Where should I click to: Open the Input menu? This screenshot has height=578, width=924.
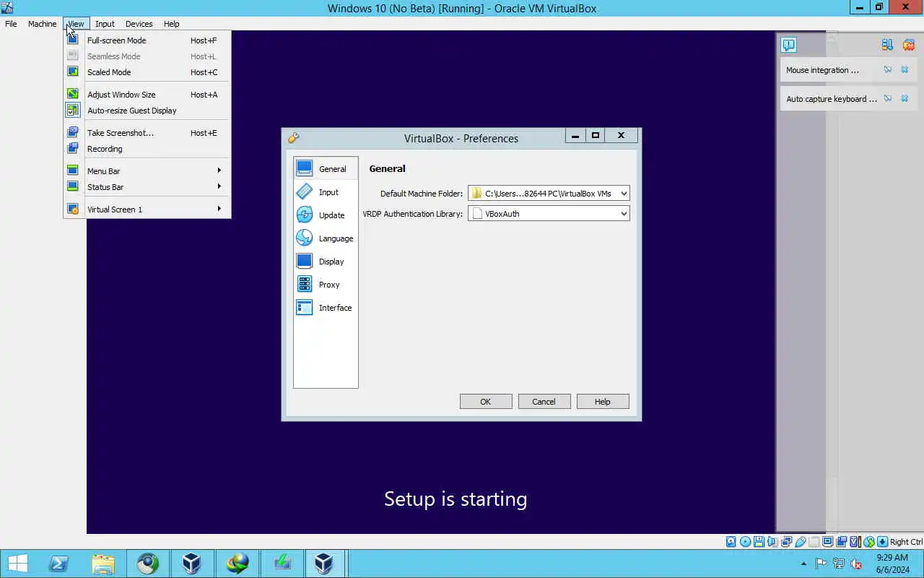click(105, 24)
